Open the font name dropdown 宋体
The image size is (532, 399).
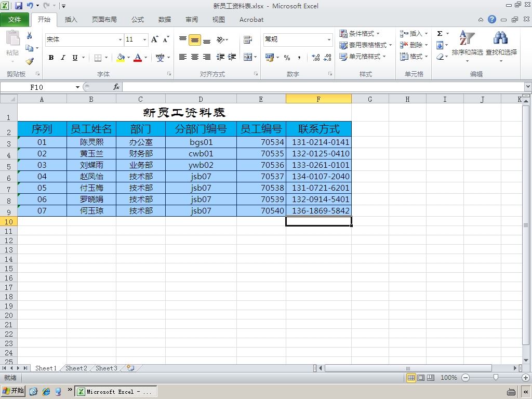tap(120, 39)
